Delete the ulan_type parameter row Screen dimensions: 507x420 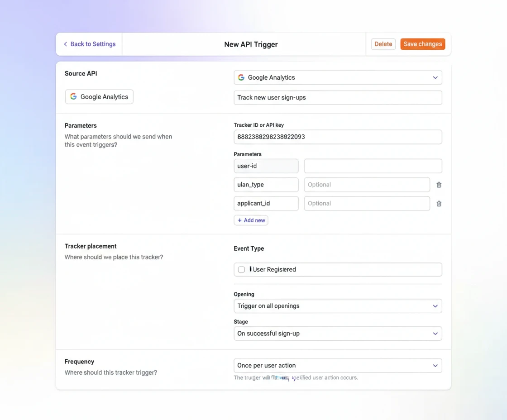pyautogui.click(x=439, y=185)
